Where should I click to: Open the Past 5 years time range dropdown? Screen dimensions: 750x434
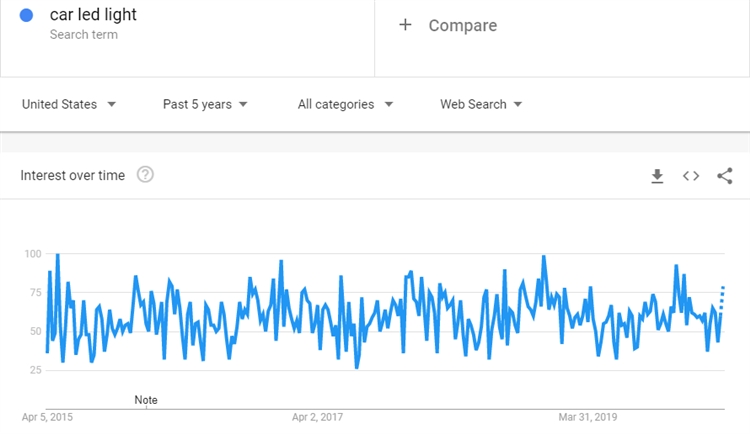pos(205,104)
